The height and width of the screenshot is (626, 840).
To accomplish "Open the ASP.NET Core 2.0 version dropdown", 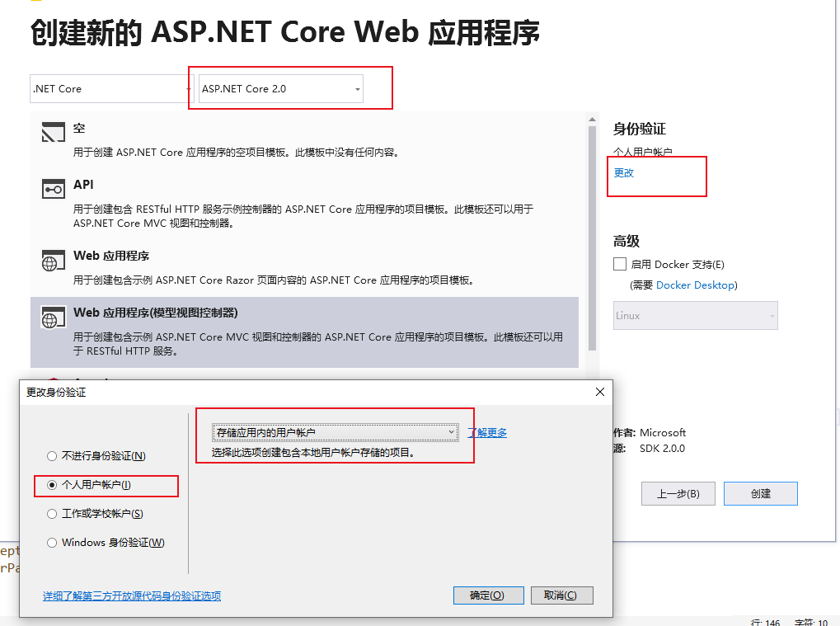I will pos(281,89).
